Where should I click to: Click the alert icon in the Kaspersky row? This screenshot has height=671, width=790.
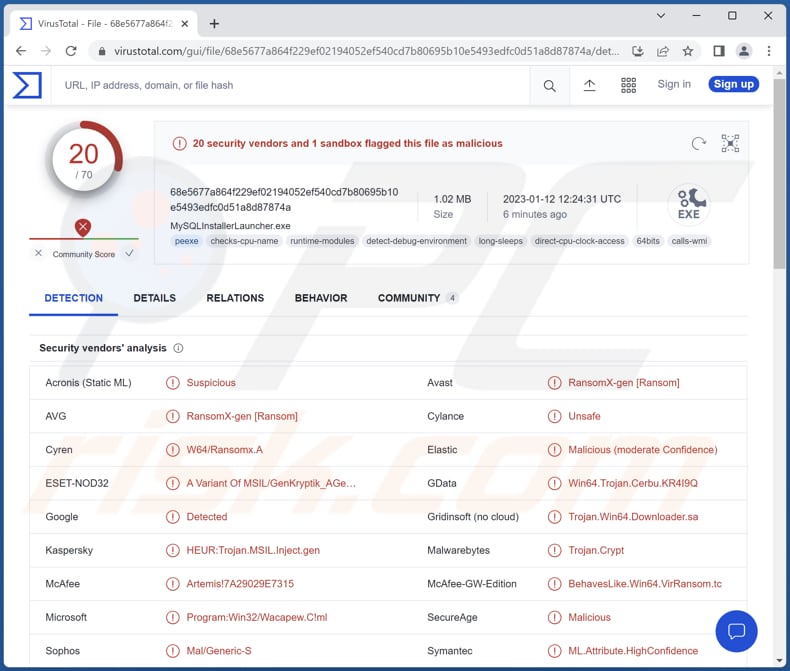(x=173, y=550)
